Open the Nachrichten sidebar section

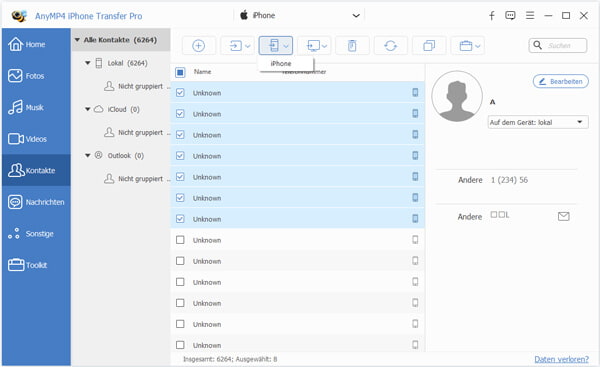36,202
